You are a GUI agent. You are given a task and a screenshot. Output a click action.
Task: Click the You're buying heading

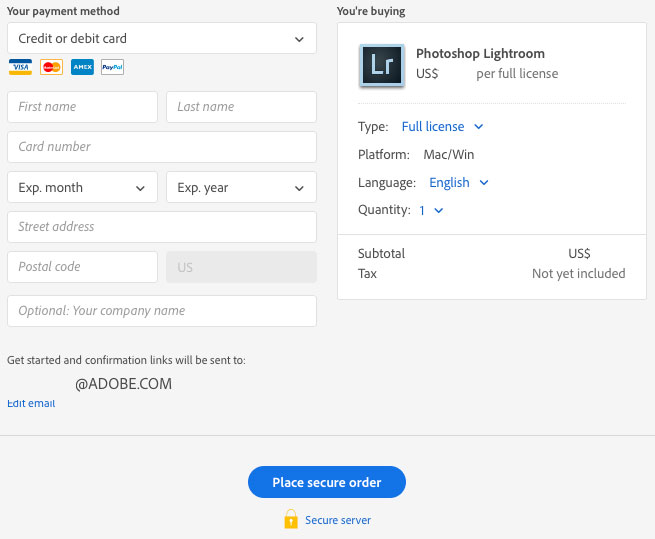pyautogui.click(x=371, y=11)
